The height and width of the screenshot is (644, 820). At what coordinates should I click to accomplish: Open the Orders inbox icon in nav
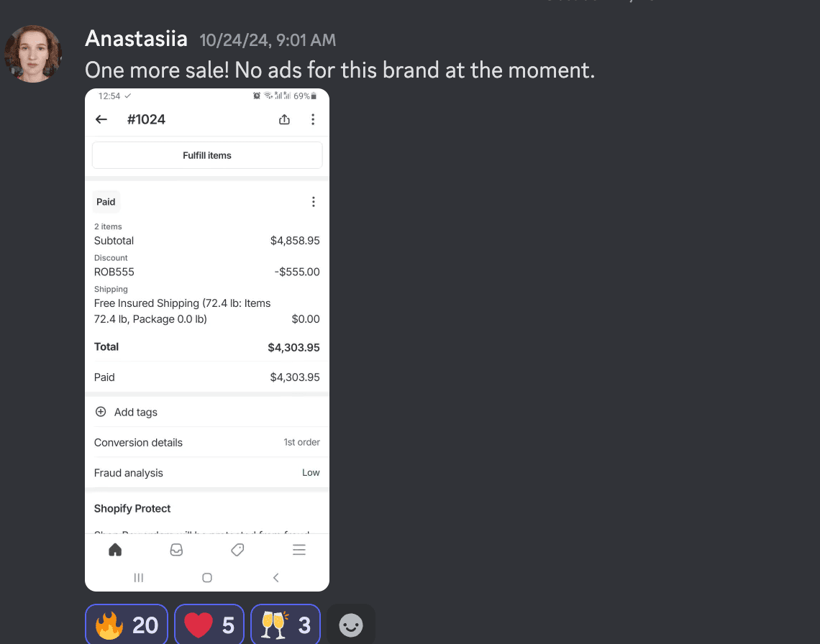click(x=176, y=550)
